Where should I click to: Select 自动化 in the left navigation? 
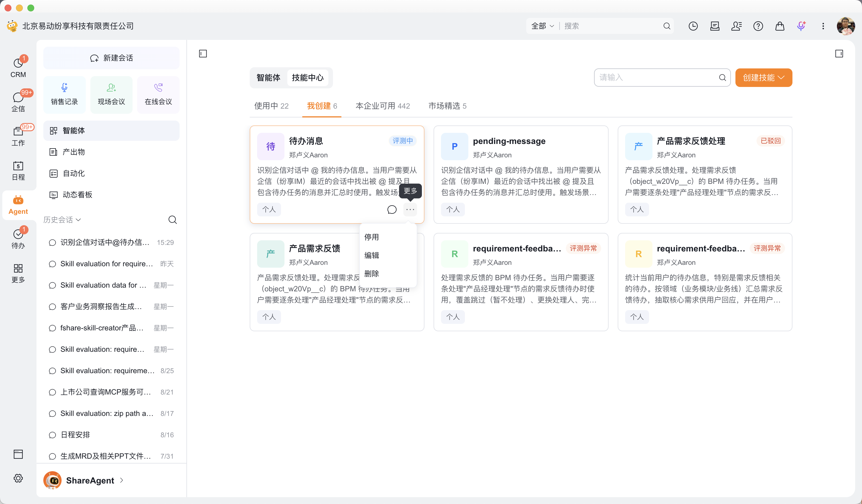tap(111, 174)
